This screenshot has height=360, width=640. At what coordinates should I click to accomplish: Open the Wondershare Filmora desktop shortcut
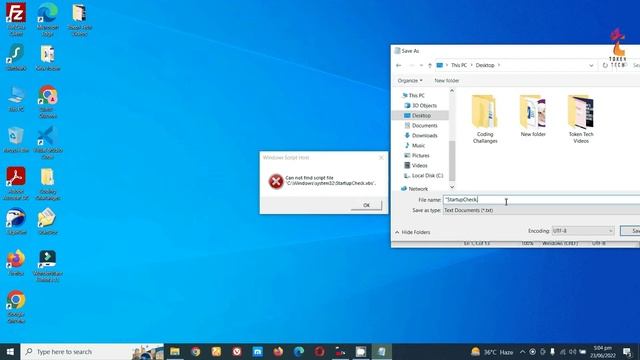tap(48, 265)
